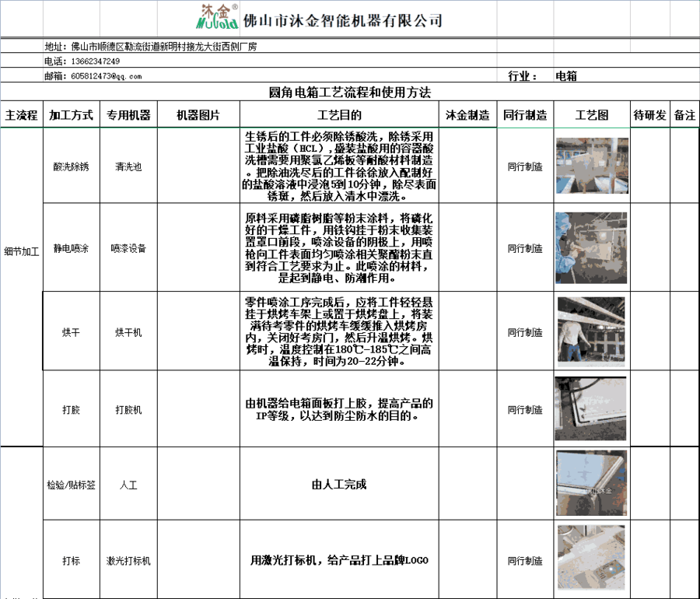Click the 检验/贴标签 row process photo
Viewport: 700px width, 599px height.
point(591,483)
